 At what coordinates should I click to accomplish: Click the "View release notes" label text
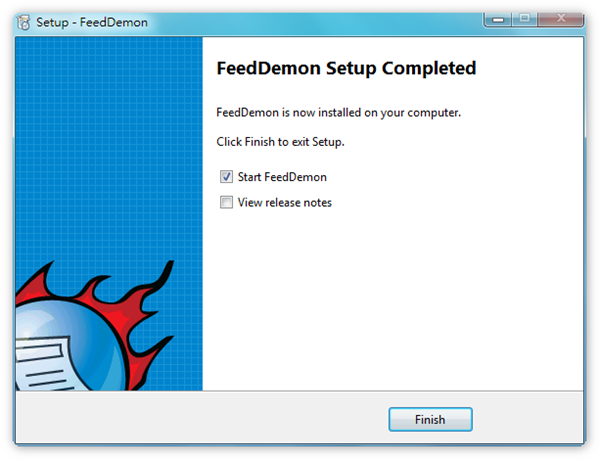pos(285,202)
